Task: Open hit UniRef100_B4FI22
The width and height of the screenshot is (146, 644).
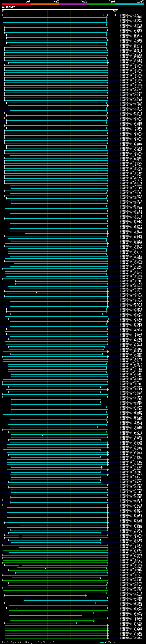Action: pyautogui.click(x=131, y=32)
